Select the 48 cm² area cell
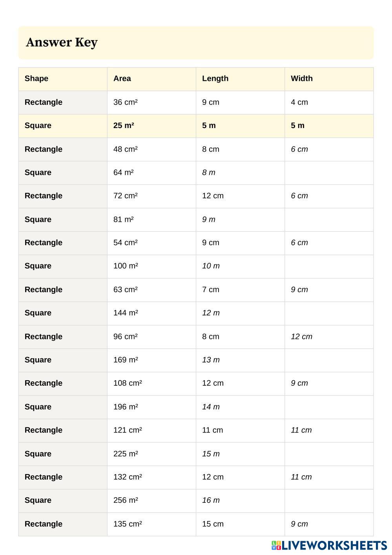 tap(126, 149)
